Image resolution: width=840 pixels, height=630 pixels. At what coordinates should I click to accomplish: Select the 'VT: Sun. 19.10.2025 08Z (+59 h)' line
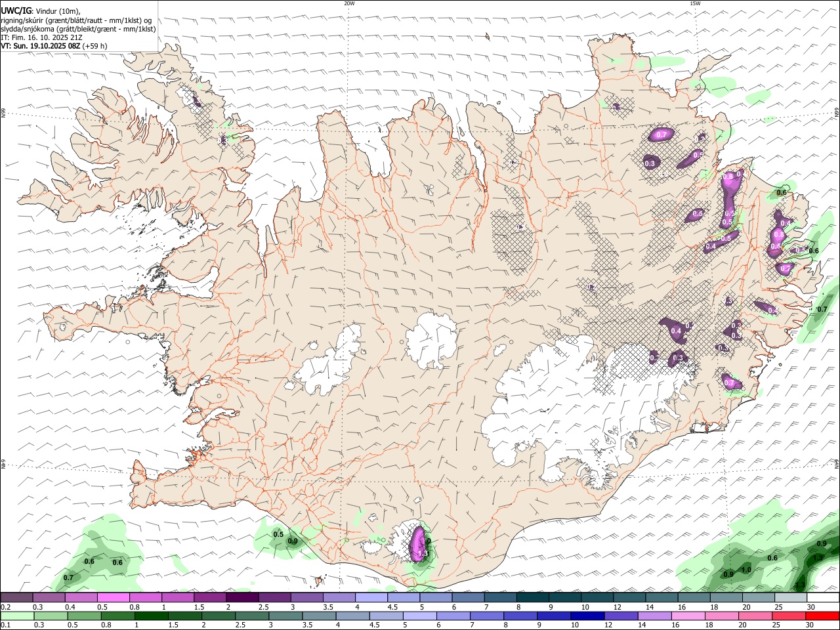54,46
